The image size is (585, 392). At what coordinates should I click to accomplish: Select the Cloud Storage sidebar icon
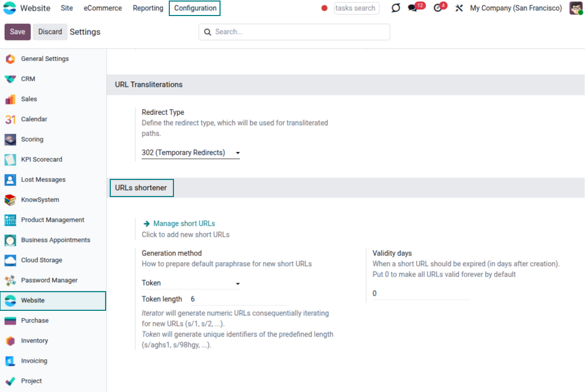[10, 260]
